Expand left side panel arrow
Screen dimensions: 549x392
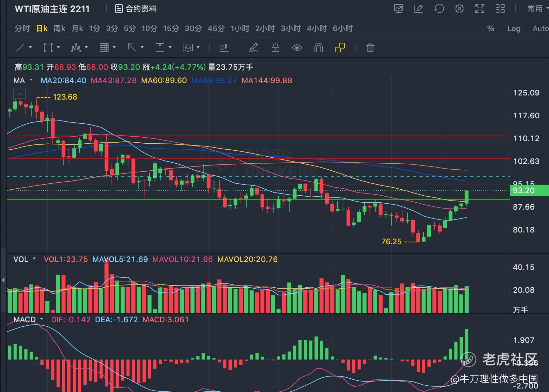(x=3, y=280)
